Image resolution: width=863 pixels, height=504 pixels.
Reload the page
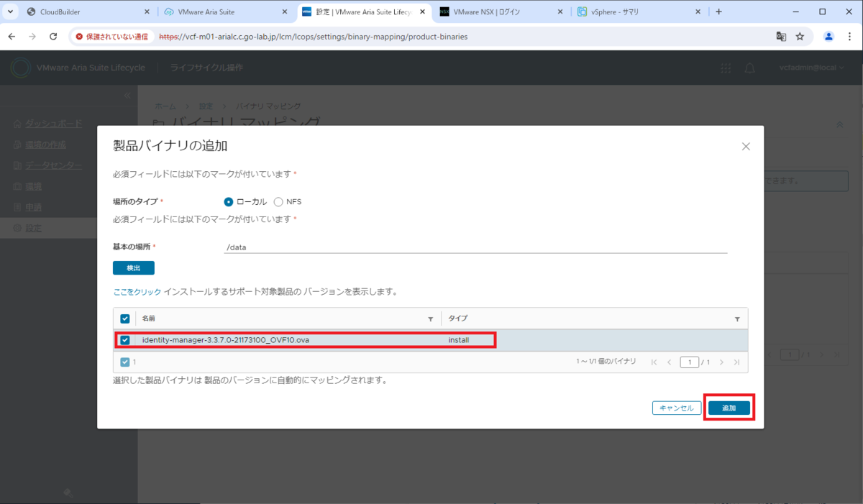53,36
